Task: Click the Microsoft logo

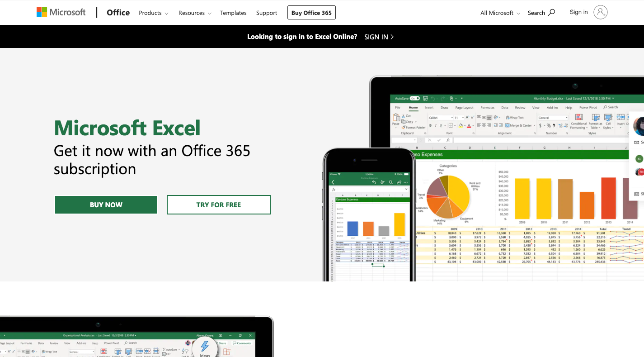Action: pyautogui.click(x=61, y=12)
